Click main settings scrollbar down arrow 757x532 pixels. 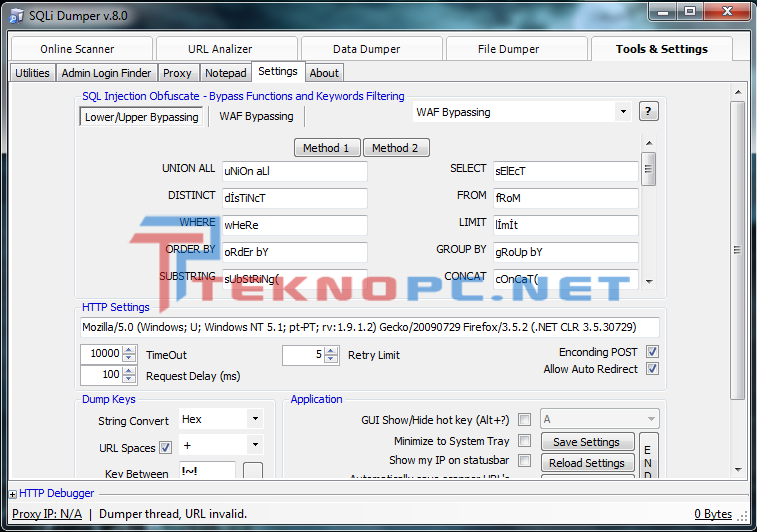click(738, 469)
